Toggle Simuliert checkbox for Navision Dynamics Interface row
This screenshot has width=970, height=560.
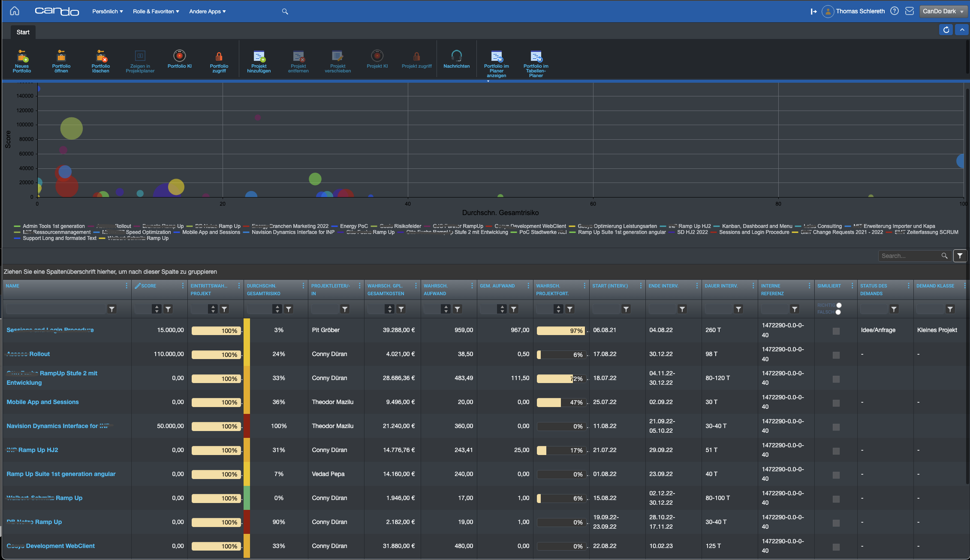coord(836,427)
